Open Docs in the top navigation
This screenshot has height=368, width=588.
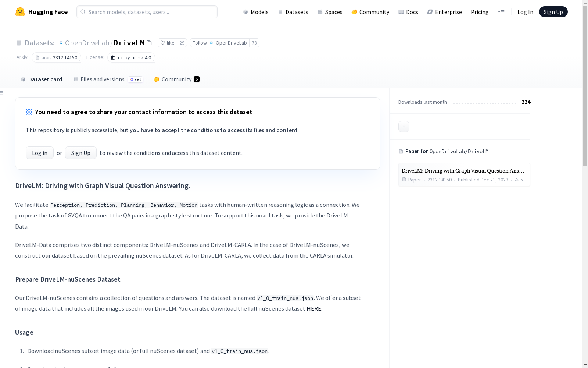[x=408, y=12]
